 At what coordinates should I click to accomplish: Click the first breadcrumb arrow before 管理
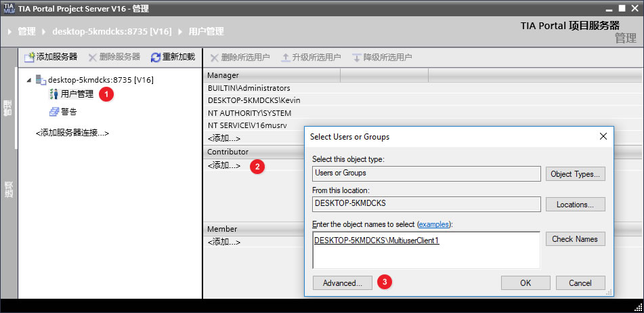coord(10,32)
